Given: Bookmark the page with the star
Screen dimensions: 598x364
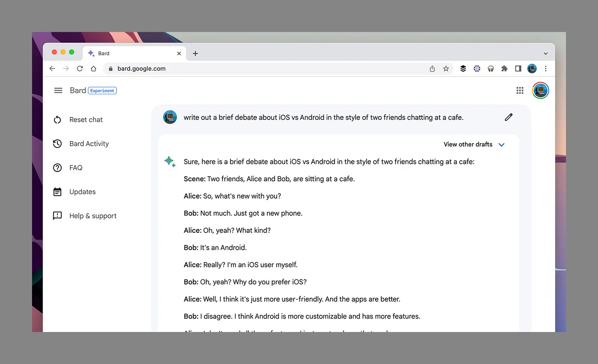Looking at the screenshot, I should click(446, 68).
